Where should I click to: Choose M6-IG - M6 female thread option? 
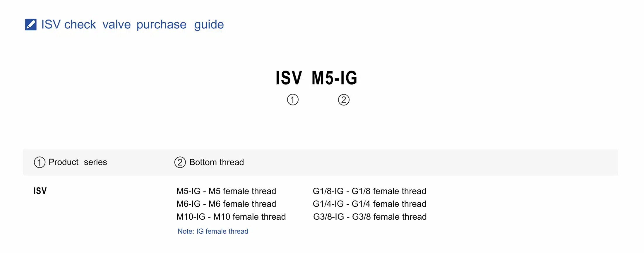226,204
